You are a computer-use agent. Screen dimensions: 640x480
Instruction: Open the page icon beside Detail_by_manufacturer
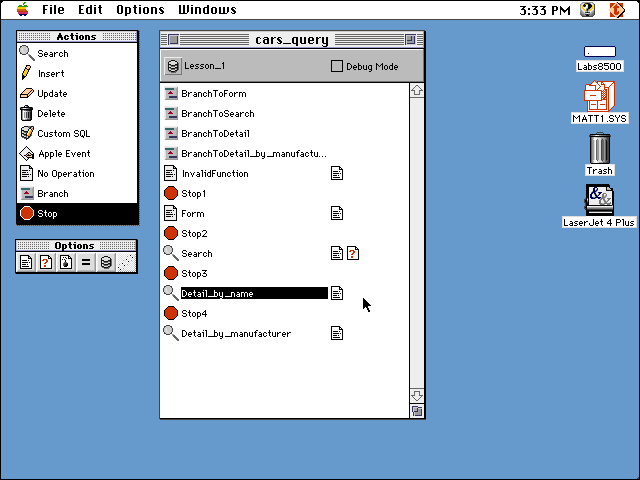(337, 333)
